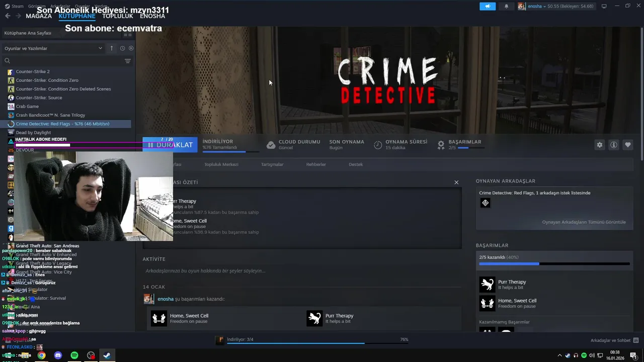Viewport: 644px width, 362px height.
Task: Open the Görünüm menu
Action: (x=37, y=6)
